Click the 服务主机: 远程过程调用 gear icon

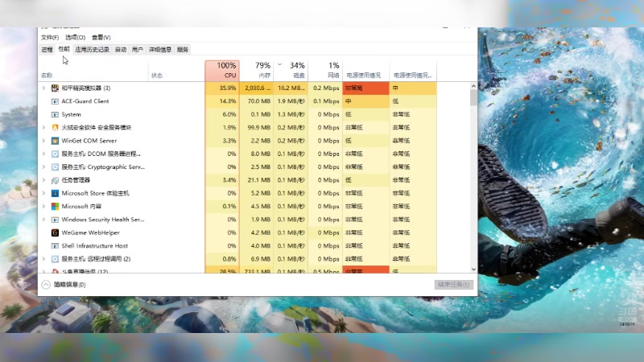click(x=55, y=259)
